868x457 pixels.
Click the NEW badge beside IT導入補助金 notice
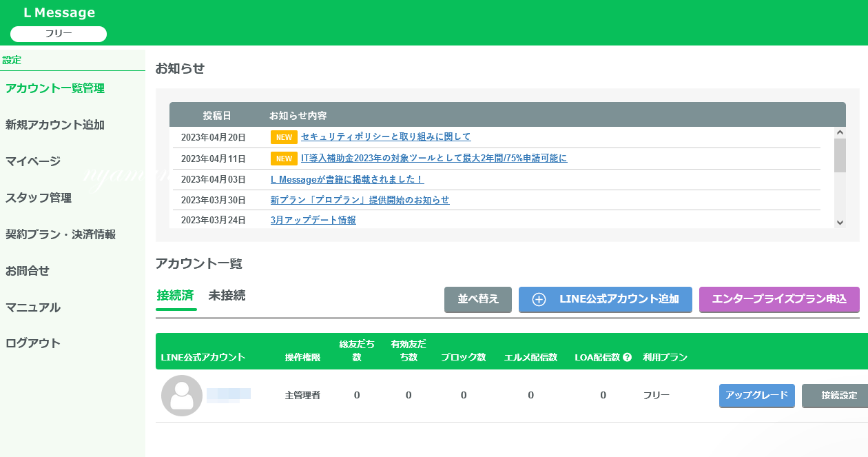point(284,159)
